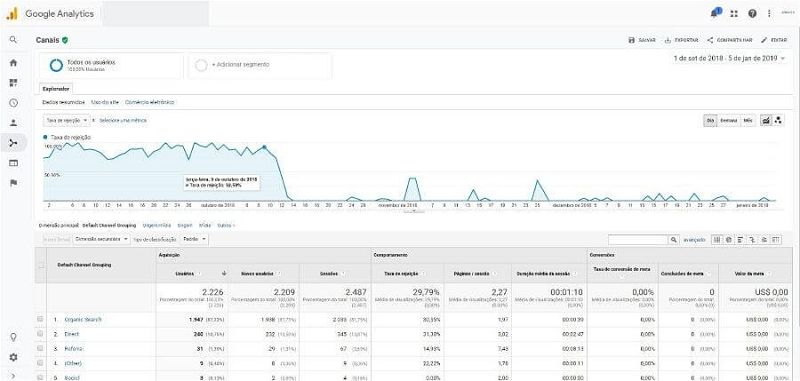
Task: Select the Todos os usuários segment
Action: 111,65
